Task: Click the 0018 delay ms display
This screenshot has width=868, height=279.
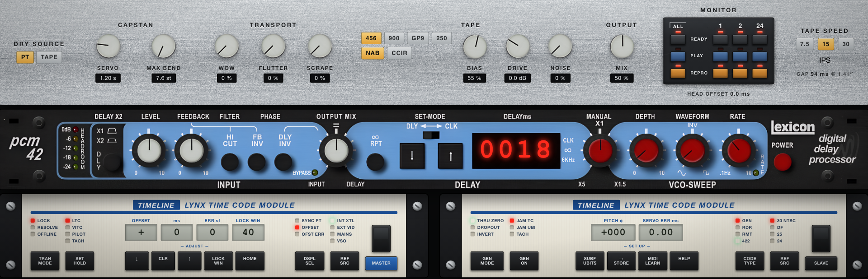Action: pyautogui.click(x=515, y=150)
